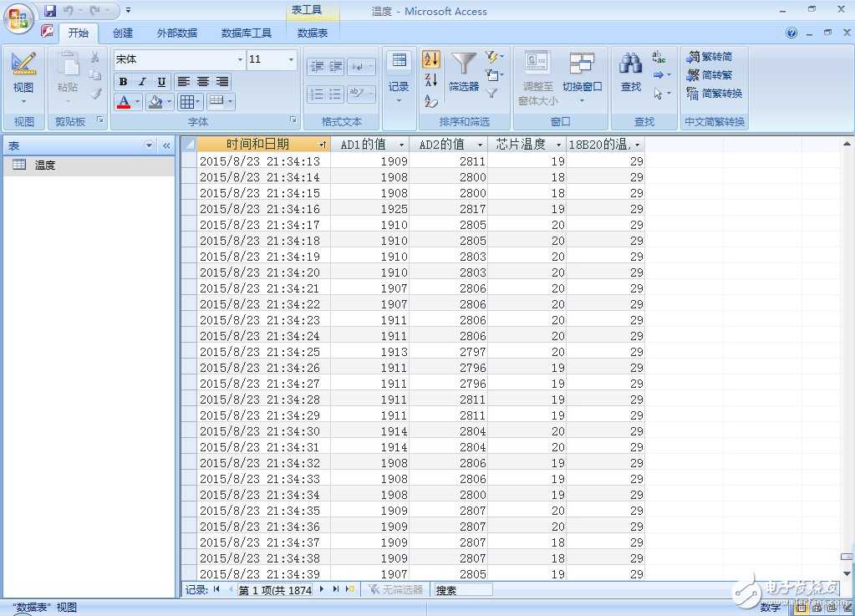Expand the AD1的值 column filter arrow
This screenshot has width=855, height=616.
point(402,145)
